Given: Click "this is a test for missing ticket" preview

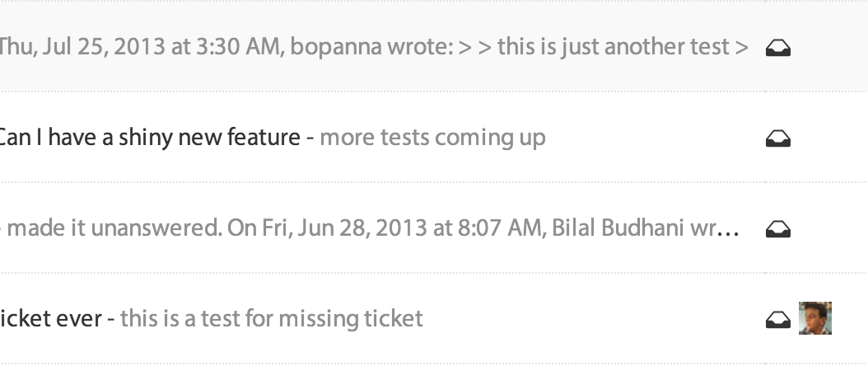Looking at the screenshot, I should [272, 318].
